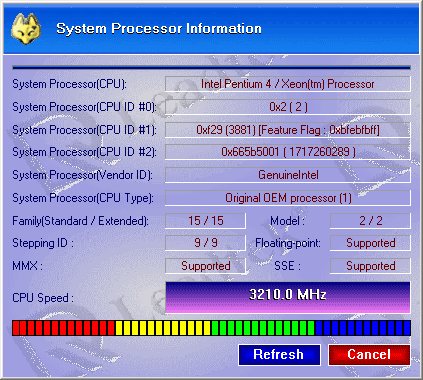Click the CPU Speed : label

43,298
